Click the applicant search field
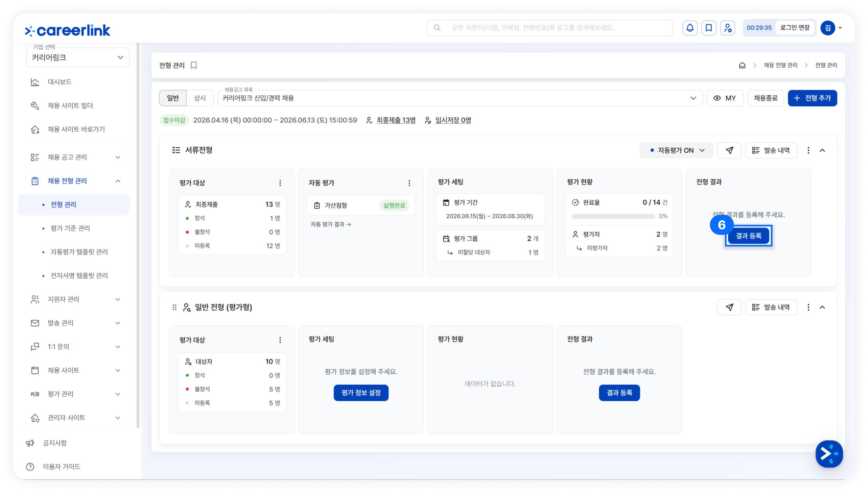 (x=549, y=28)
